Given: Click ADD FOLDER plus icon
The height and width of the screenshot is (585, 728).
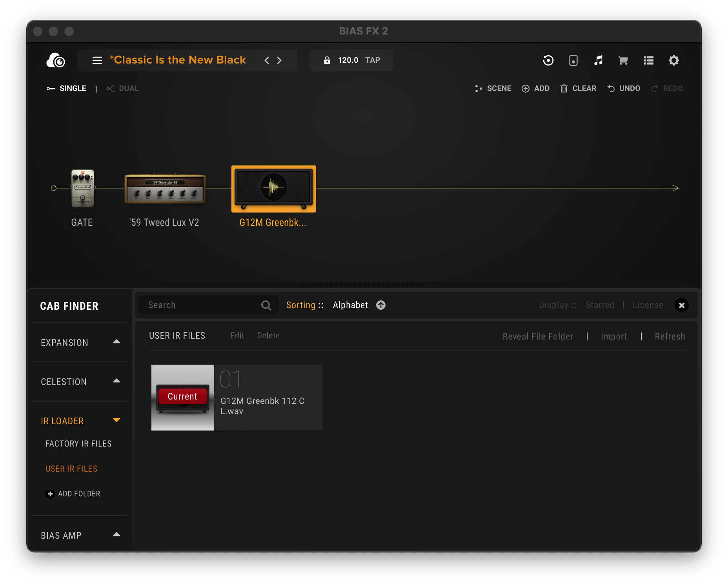Looking at the screenshot, I should click(x=50, y=494).
